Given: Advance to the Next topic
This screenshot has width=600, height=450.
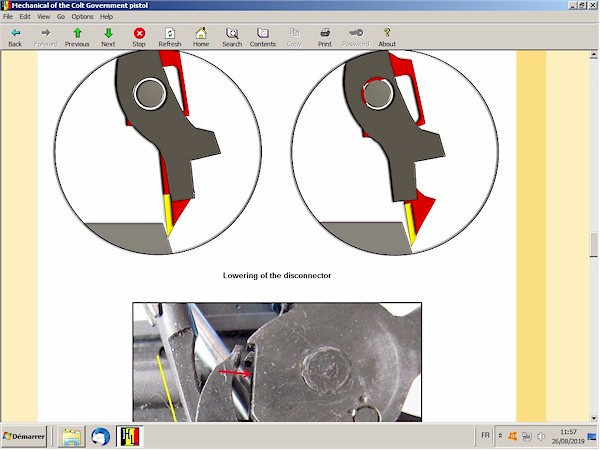Looking at the screenshot, I should 108,37.
